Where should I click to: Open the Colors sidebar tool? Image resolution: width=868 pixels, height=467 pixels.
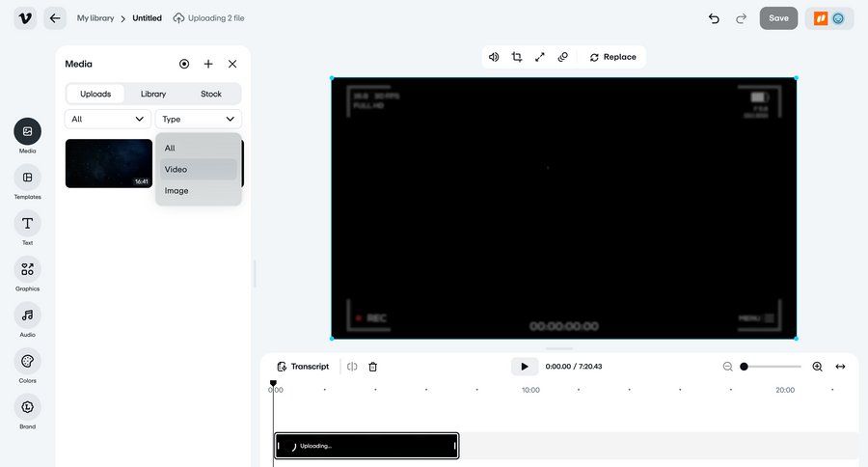(27, 366)
